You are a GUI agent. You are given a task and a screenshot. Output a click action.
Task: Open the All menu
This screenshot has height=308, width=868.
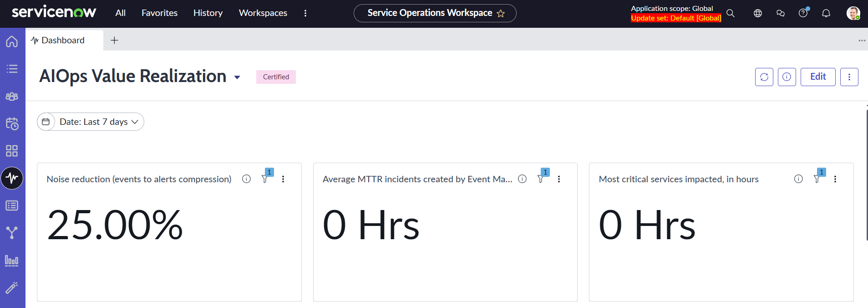click(x=121, y=13)
